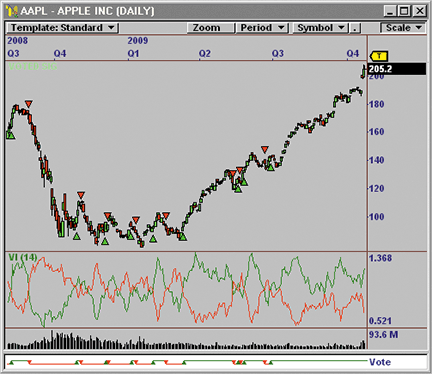Click the red sell arrow near 140 level
This screenshot has height=374, width=432.
click(x=265, y=149)
